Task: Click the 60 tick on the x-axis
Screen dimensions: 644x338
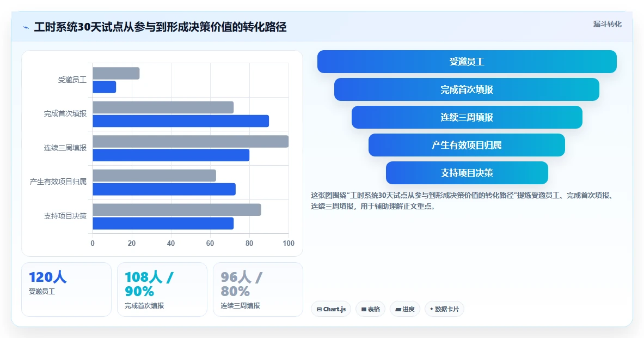Action: 210,244
